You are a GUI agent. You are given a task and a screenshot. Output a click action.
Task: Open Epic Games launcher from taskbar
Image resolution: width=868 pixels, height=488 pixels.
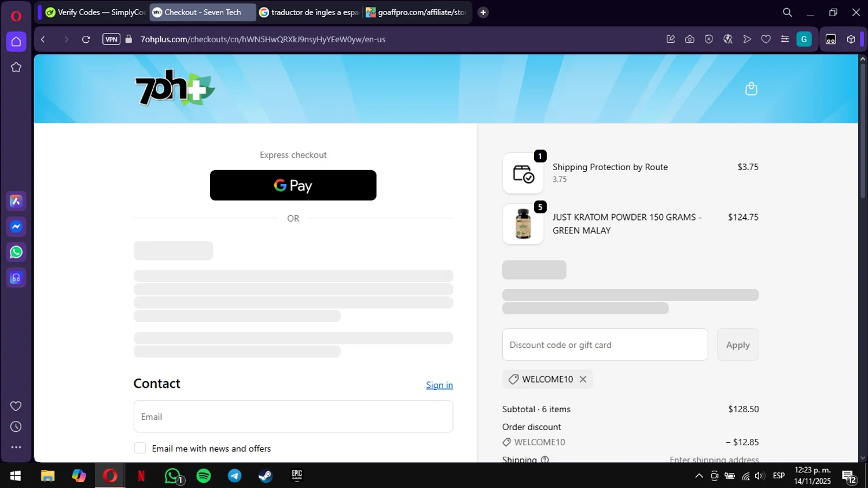(x=297, y=476)
